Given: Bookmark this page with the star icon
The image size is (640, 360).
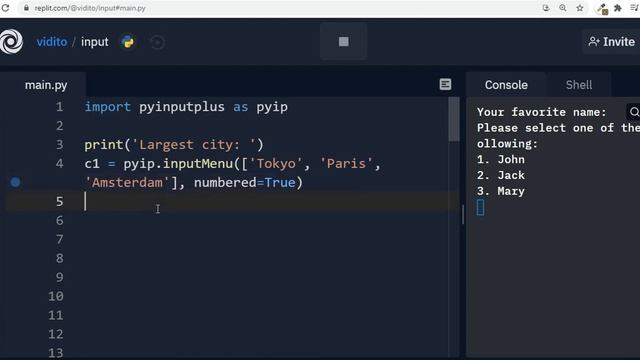Looking at the screenshot, I should pos(580,8).
